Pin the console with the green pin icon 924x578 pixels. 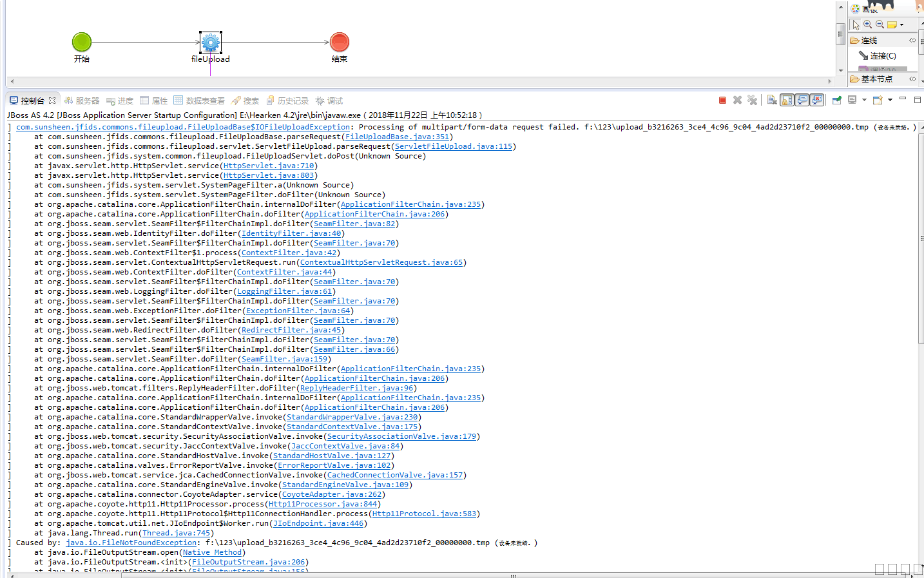837,100
